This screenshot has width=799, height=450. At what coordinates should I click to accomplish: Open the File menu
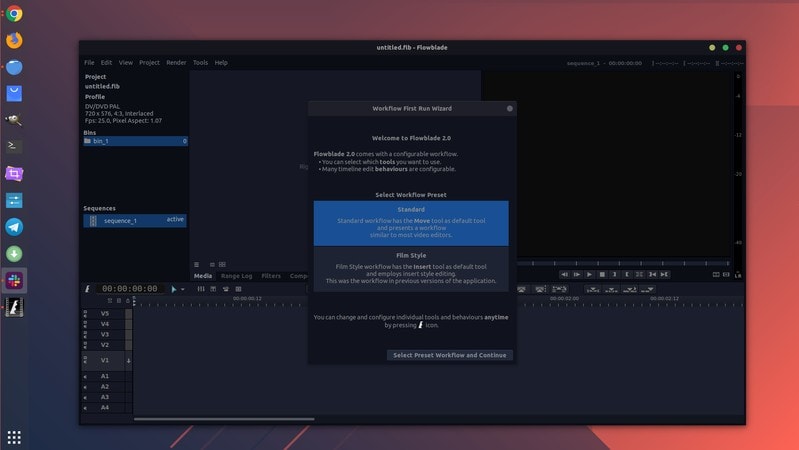coord(89,63)
